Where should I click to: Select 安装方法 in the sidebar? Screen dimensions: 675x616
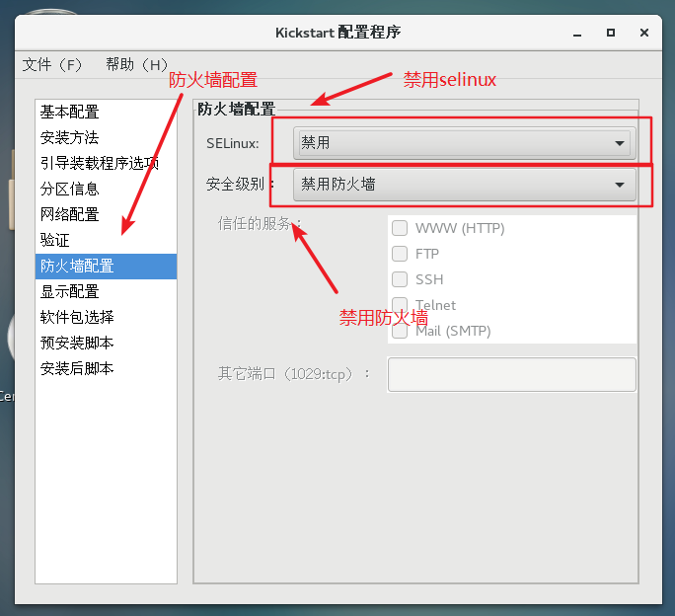[106, 138]
